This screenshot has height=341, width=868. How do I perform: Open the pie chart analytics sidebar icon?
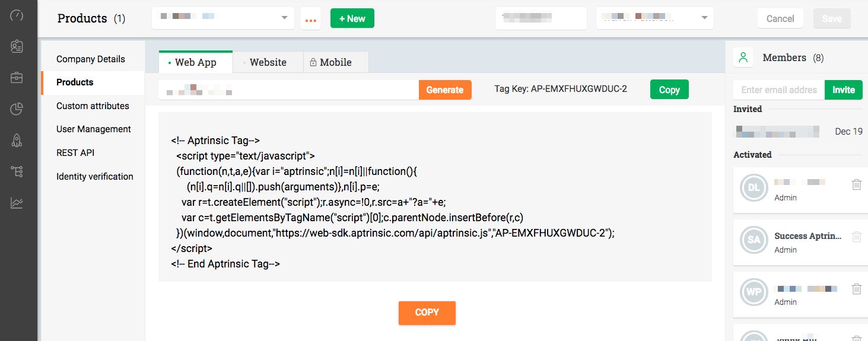click(17, 109)
